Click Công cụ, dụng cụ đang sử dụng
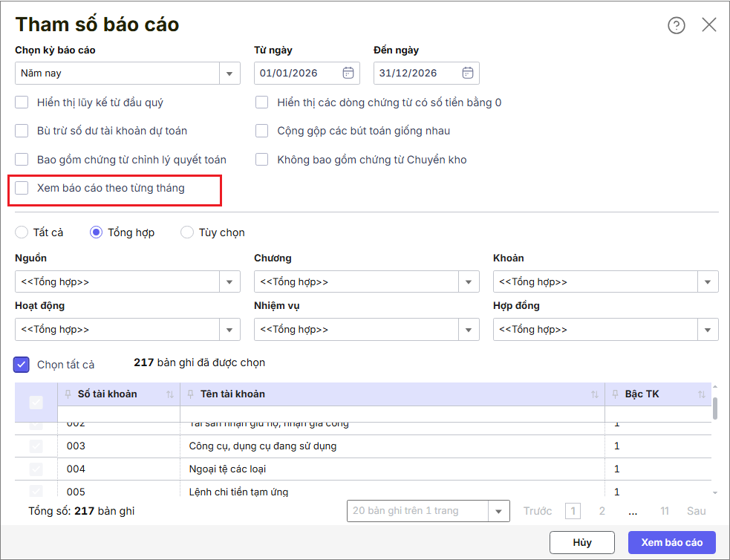730x560 pixels. coord(263,446)
